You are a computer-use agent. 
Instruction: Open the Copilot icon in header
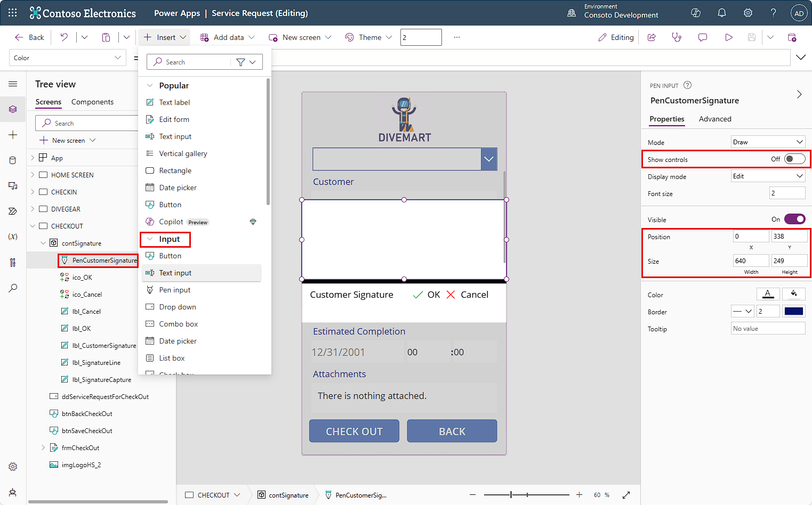pyautogui.click(x=696, y=13)
